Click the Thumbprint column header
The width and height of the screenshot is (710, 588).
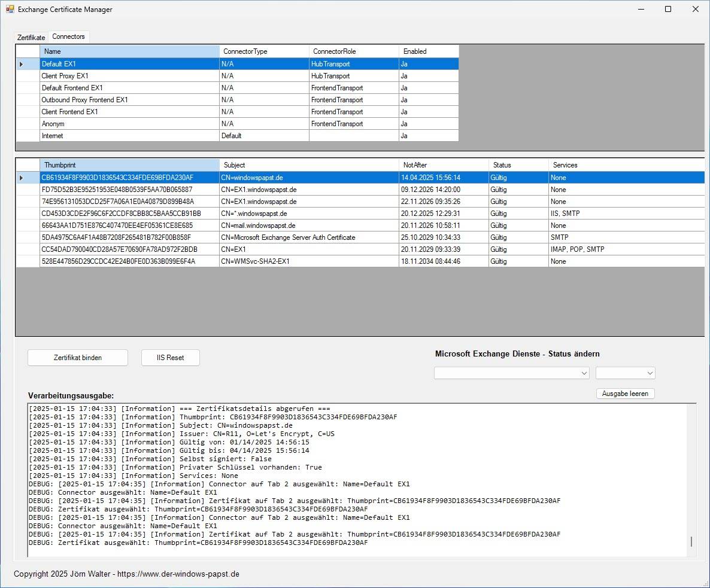[x=129, y=165]
